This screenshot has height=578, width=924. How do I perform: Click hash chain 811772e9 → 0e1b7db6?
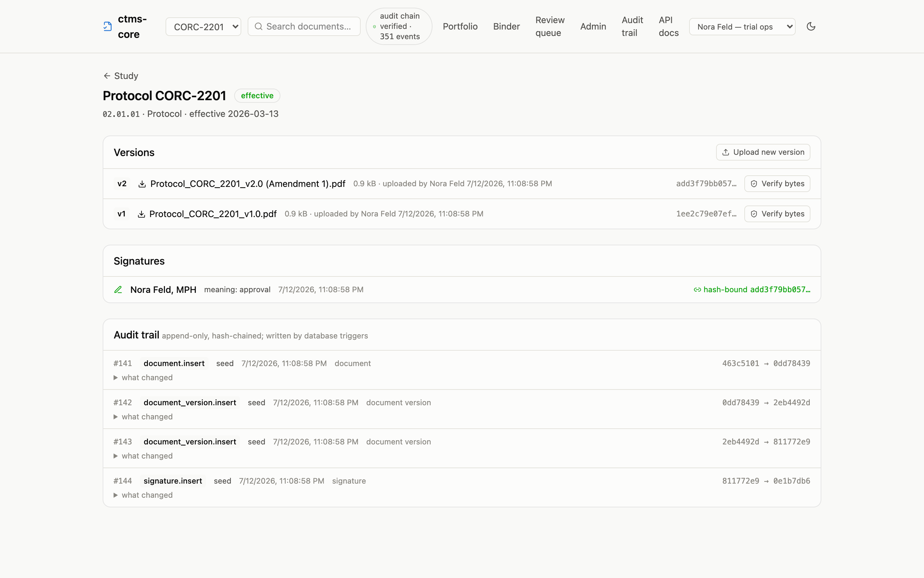click(766, 481)
